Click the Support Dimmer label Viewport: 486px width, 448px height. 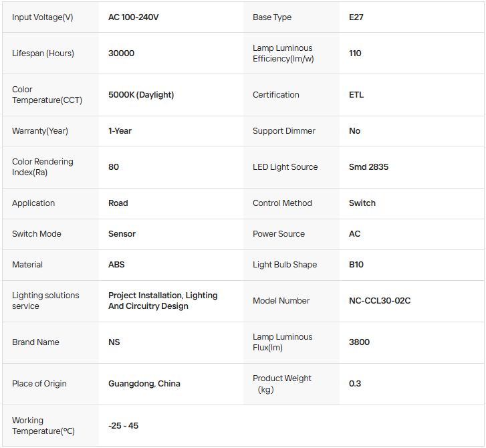pyautogui.click(x=284, y=131)
